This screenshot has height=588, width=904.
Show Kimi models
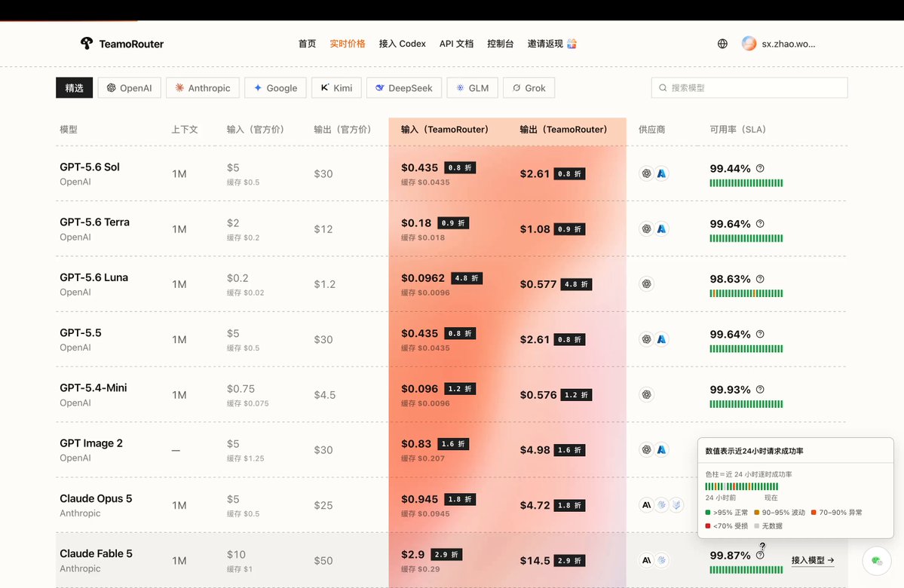(337, 87)
